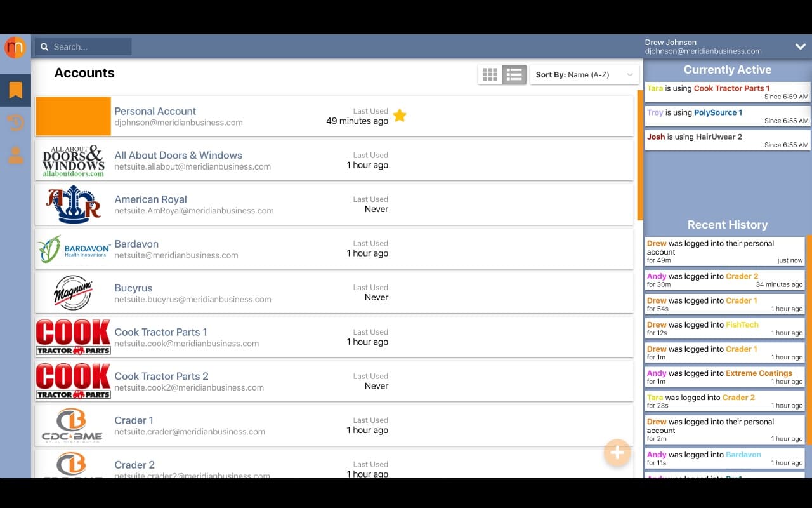Open the Cook Tractor Parts 2 account name
This screenshot has height=508, width=812.
click(x=161, y=376)
